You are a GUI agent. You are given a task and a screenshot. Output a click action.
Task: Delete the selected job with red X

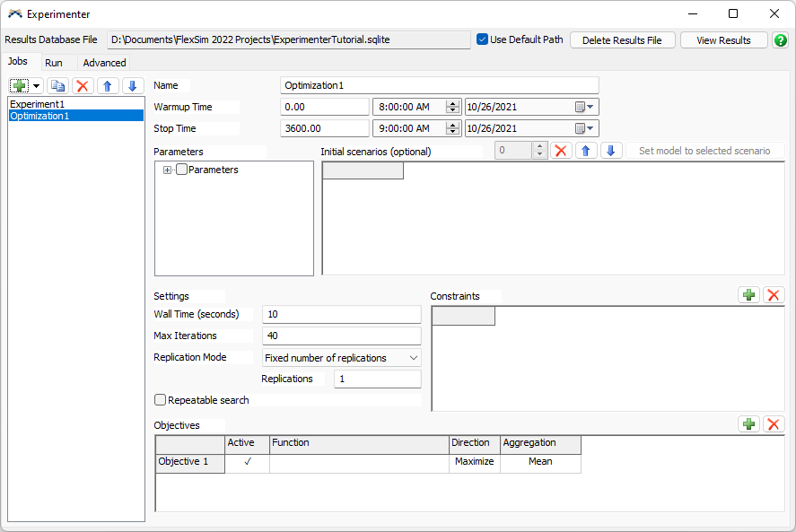pyautogui.click(x=83, y=86)
